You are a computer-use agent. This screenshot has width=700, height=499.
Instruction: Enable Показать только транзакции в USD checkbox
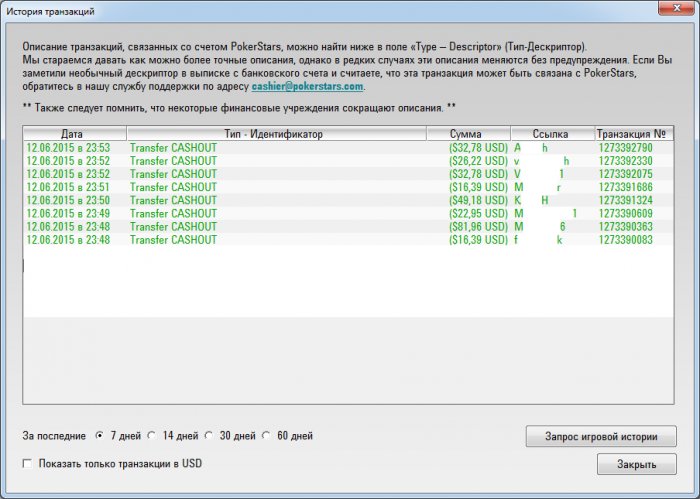[27, 464]
